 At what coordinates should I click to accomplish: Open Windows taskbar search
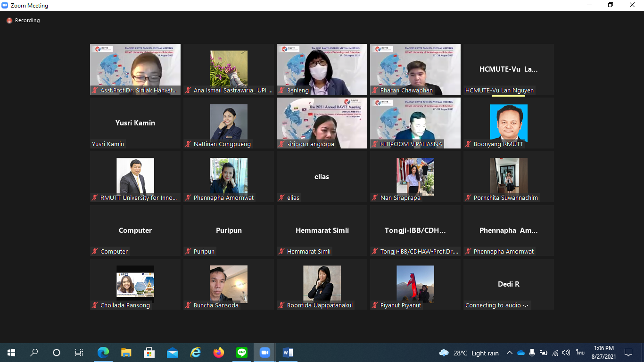[x=34, y=353]
